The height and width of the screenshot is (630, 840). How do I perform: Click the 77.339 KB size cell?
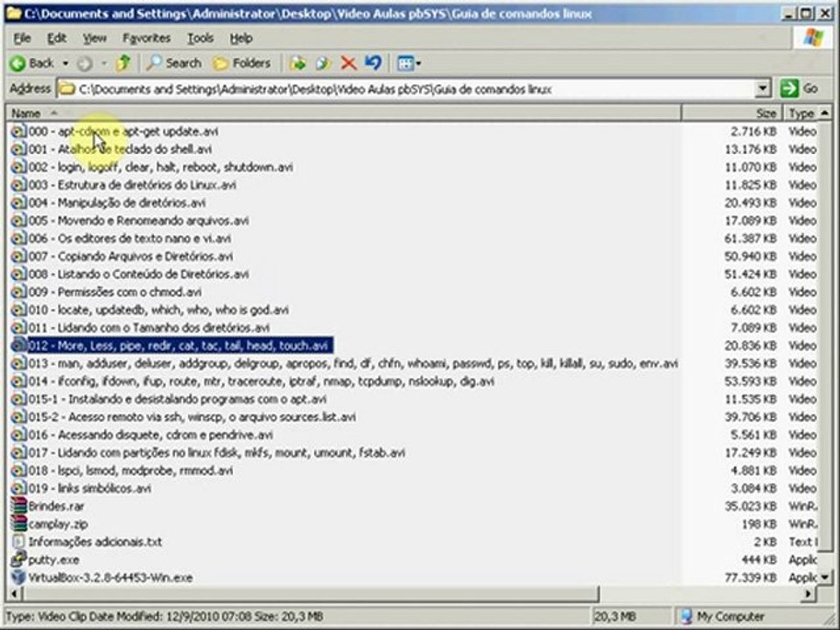tap(750, 577)
